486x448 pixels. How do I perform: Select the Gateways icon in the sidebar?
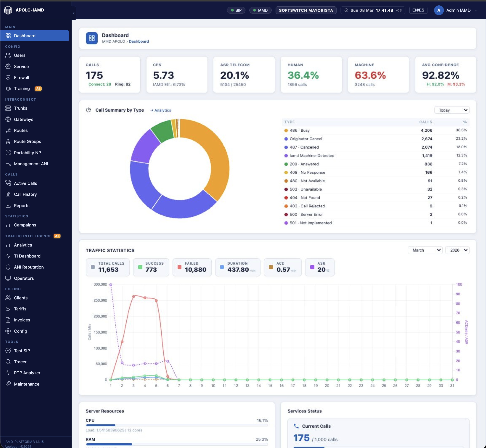click(x=8, y=119)
